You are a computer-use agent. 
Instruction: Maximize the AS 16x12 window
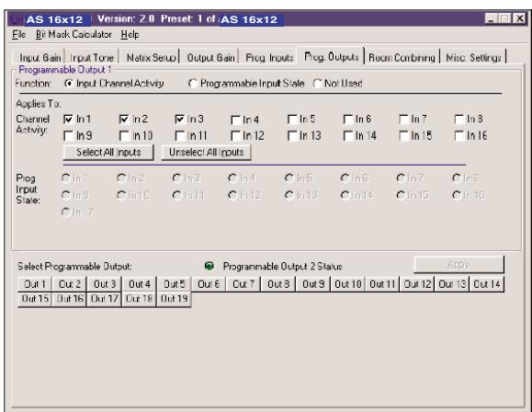click(x=504, y=18)
